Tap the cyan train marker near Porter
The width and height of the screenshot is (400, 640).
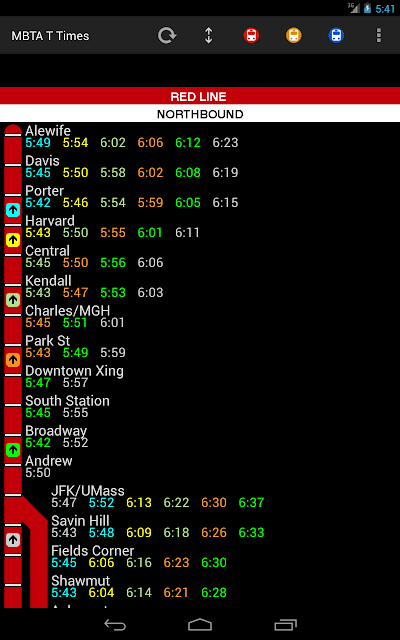click(x=13, y=210)
